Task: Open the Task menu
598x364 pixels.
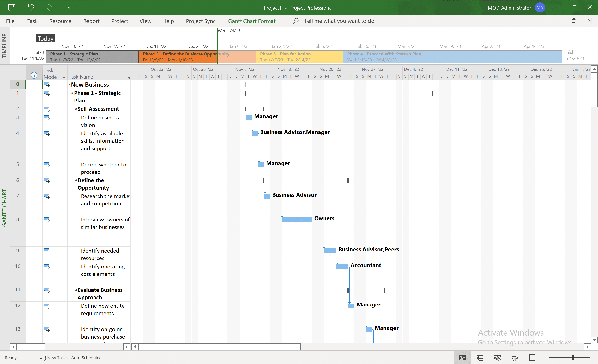Action: 32,21
